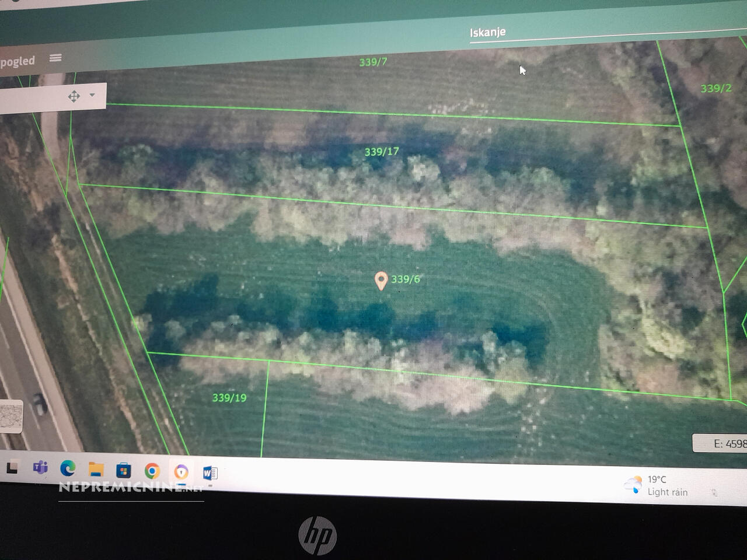This screenshot has height=560, width=747.
Task: Select parcel label 339/7
Action: tap(373, 62)
